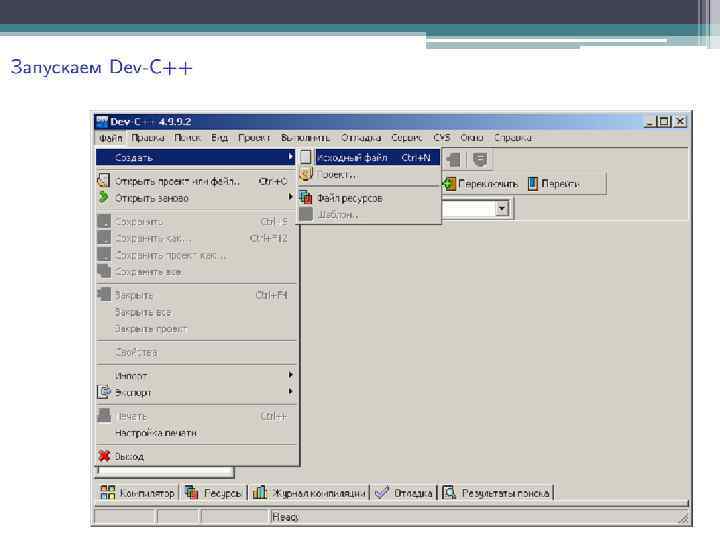Click the green Переключить icon
720x540 pixels.
pyautogui.click(x=449, y=184)
